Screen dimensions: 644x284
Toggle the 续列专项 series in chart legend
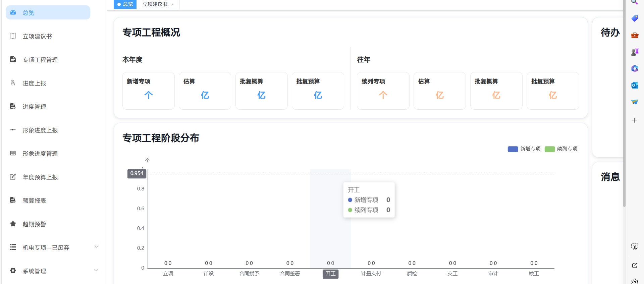click(561, 149)
